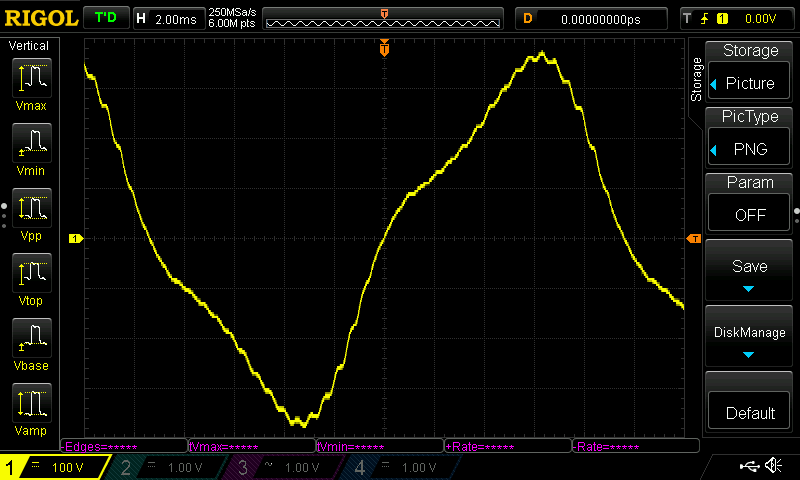Click the orange trigger level marker at right

click(694, 239)
